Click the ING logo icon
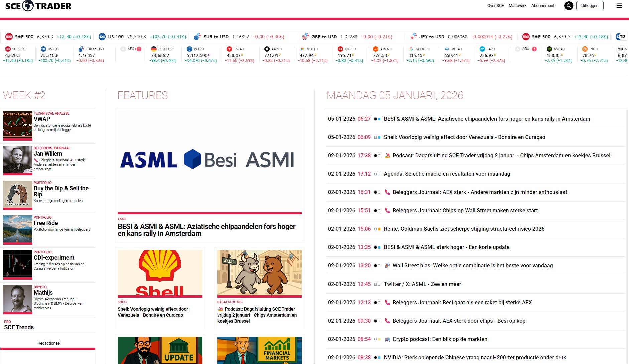Viewport: 629px width, 364px height. [585, 49]
